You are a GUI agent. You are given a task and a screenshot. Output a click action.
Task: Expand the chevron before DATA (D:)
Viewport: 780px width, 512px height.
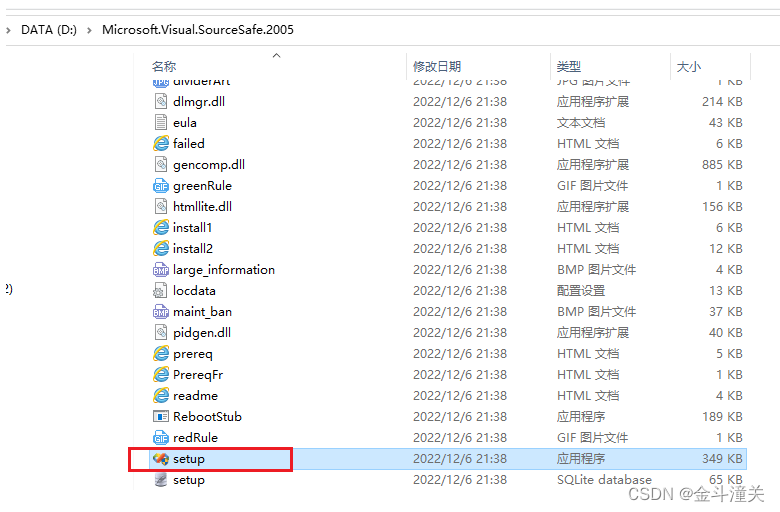pos(8,30)
